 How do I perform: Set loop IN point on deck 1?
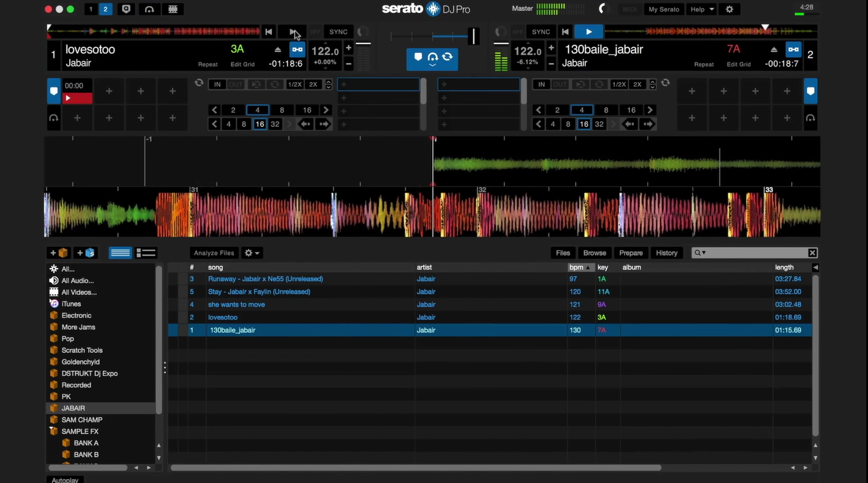point(217,85)
